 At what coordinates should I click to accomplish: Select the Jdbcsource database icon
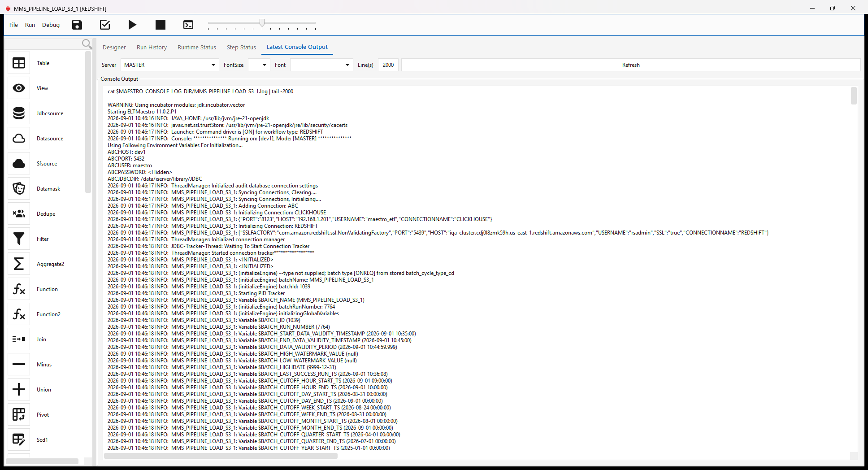[x=19, y=113]
